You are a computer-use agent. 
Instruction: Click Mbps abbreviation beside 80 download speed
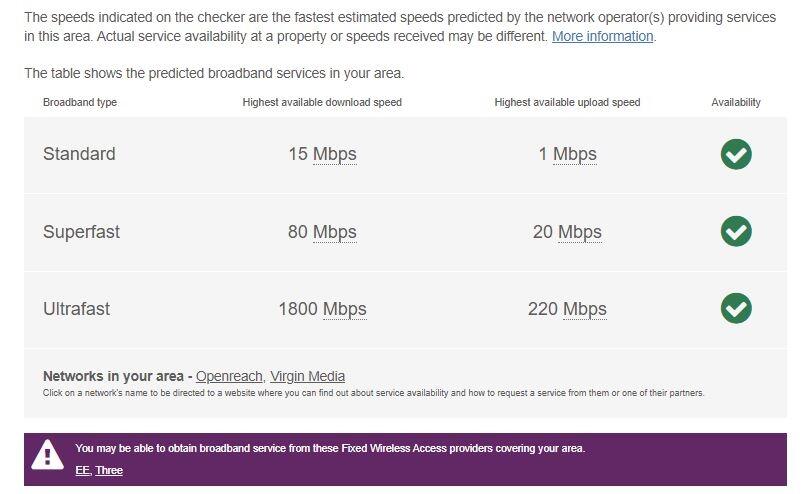335,232
